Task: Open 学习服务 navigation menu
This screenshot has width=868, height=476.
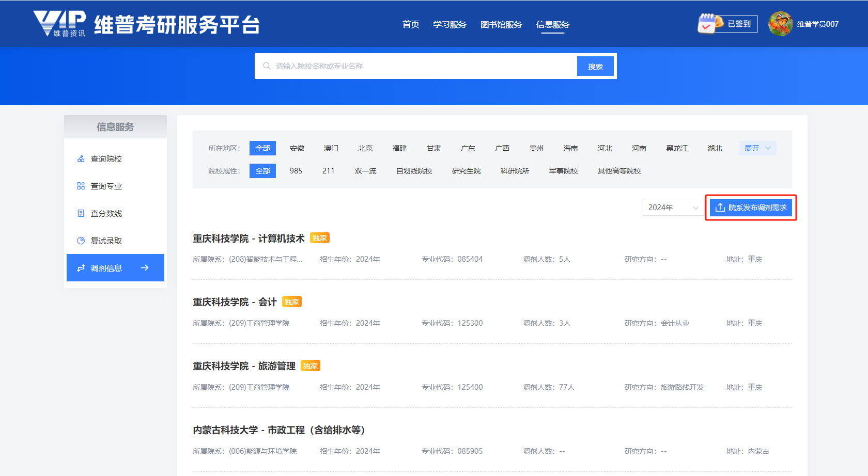Action: [x=450, y=24]
